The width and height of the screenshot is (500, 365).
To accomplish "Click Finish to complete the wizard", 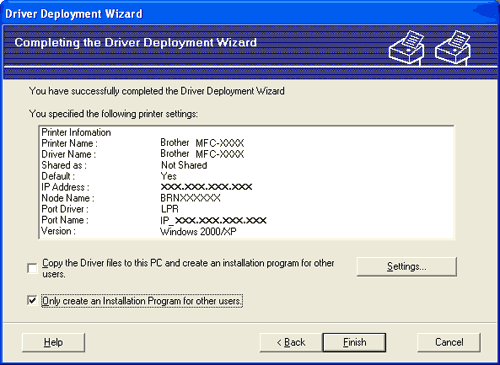I will click(x=354, y=342).
